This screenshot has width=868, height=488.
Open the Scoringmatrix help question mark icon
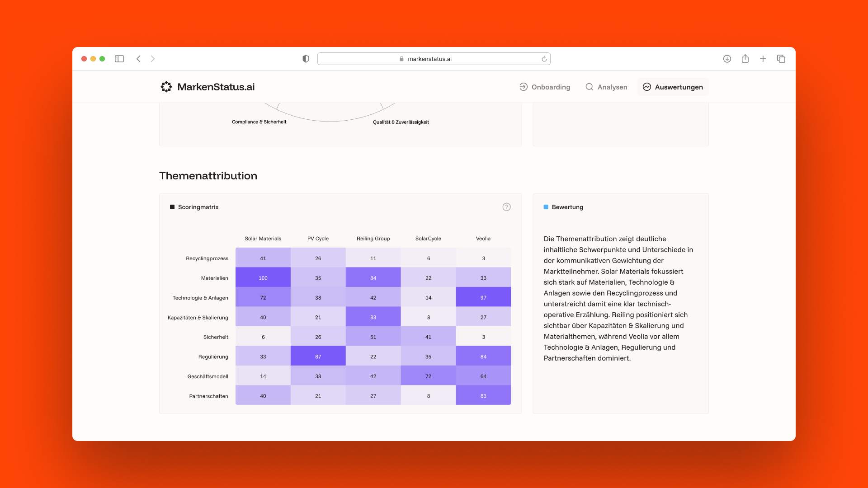[x=506, y=207]
